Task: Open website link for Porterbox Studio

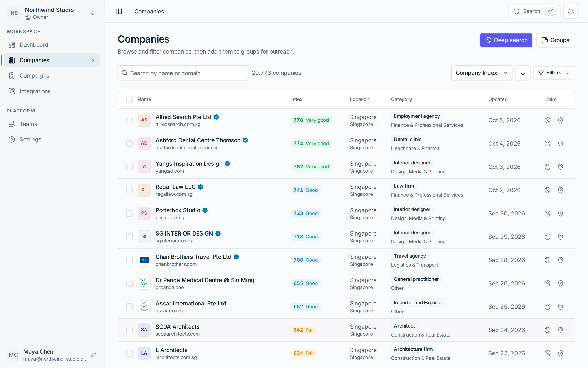Action: 547,213
